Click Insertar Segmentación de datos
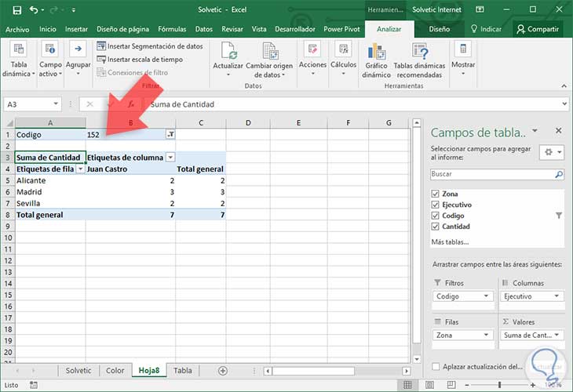The width and height of the screenshot is (573, 392). point(150,46)
